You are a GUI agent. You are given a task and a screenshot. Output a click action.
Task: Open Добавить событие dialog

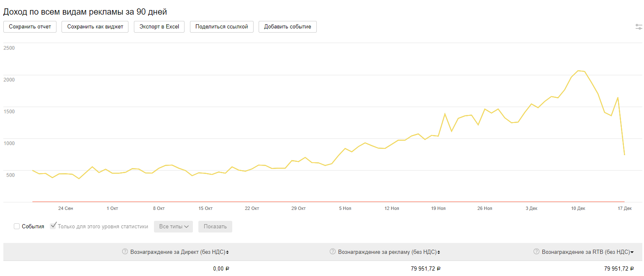point(287,27)
